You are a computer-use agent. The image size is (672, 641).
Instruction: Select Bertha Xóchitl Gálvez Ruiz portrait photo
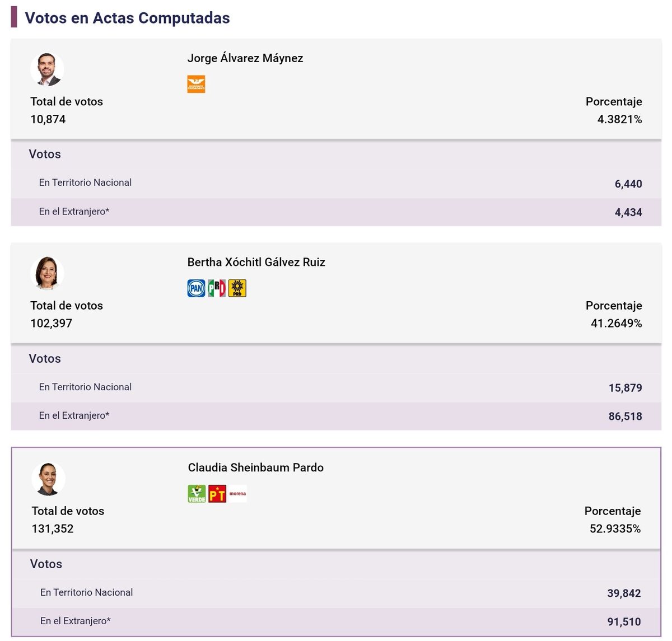(47, 273)
